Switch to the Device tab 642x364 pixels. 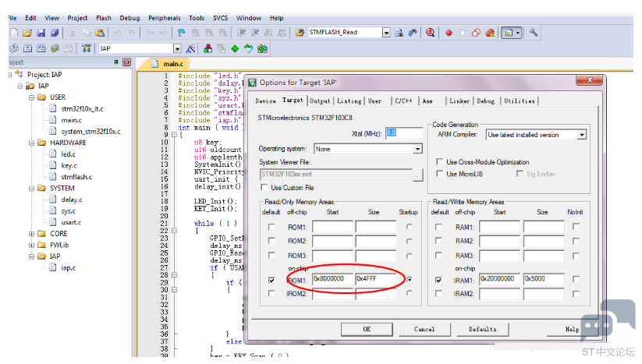[x=265, y=101]
